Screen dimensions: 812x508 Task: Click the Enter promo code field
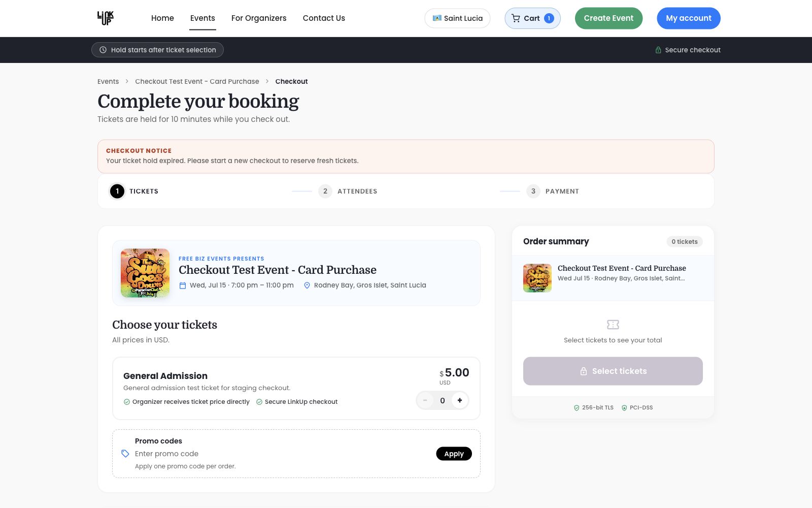(282, 454)
